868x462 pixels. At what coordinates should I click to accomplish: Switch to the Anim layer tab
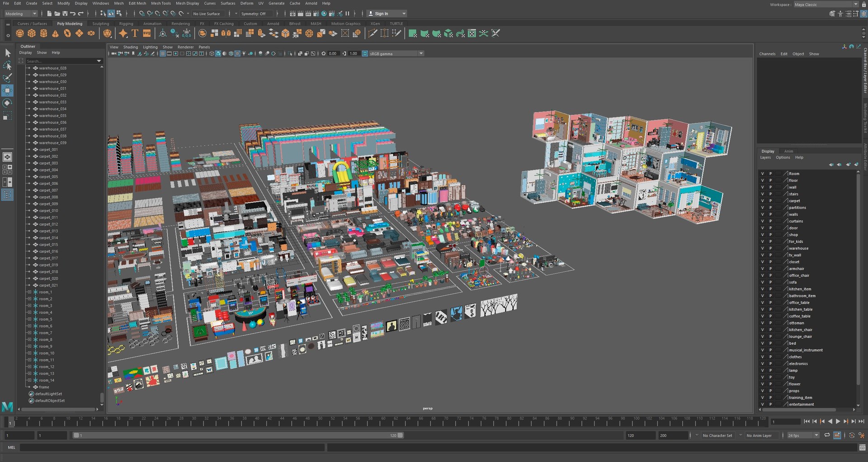[x=789, y=151]
